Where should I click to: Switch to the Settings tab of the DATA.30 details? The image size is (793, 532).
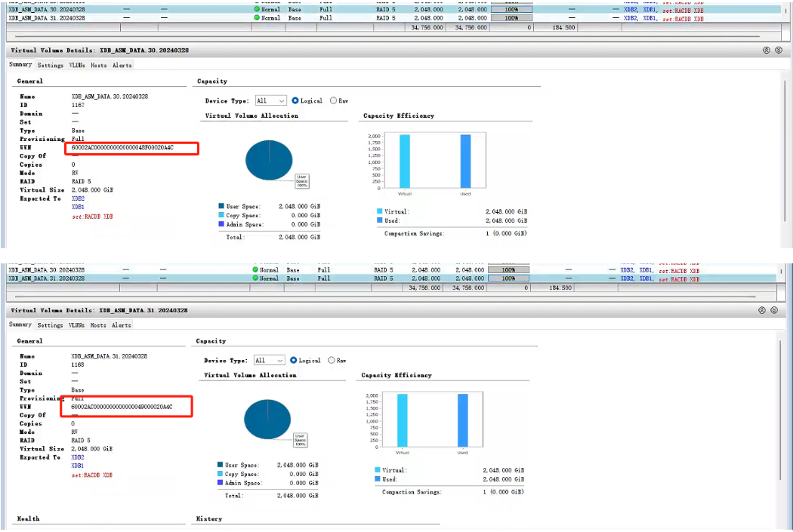50,65
